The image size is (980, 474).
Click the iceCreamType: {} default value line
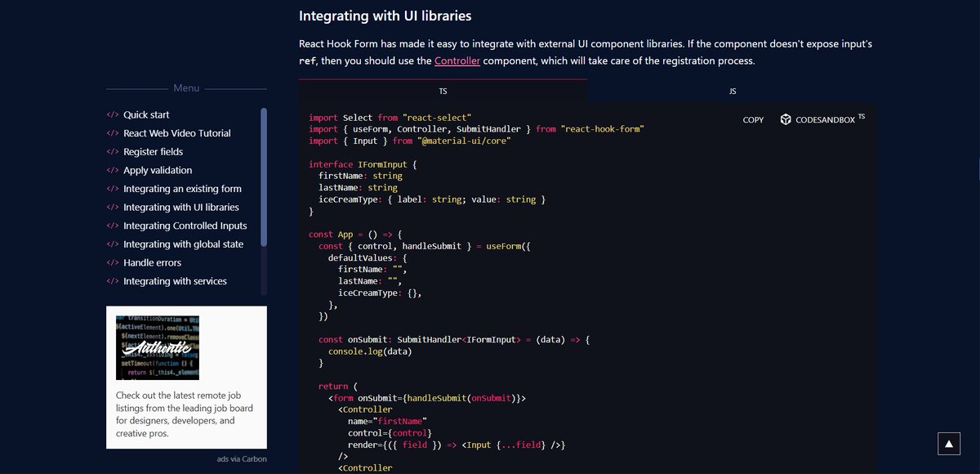coord(380,293)
